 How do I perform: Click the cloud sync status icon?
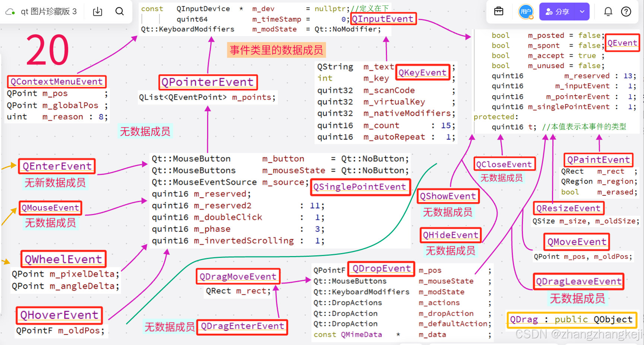coord(10,12)
